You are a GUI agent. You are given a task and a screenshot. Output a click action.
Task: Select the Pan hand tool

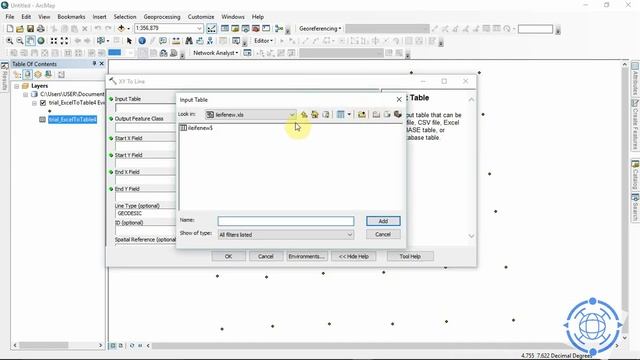point(30,41)
